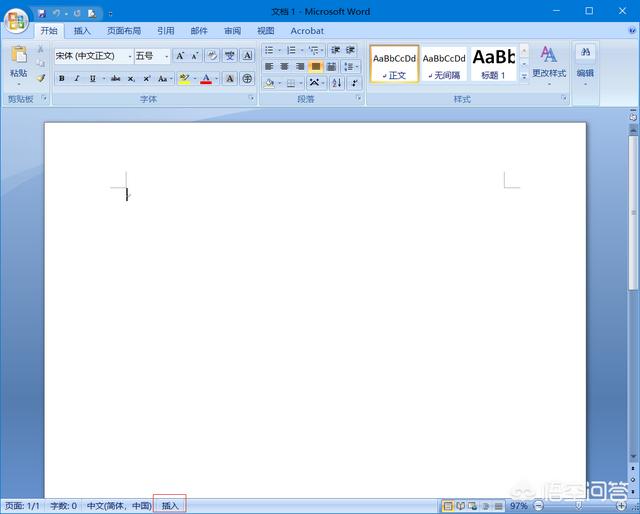Switch to Web Layout view
This screenshot has width=640, height=514.
coord(473,506)
